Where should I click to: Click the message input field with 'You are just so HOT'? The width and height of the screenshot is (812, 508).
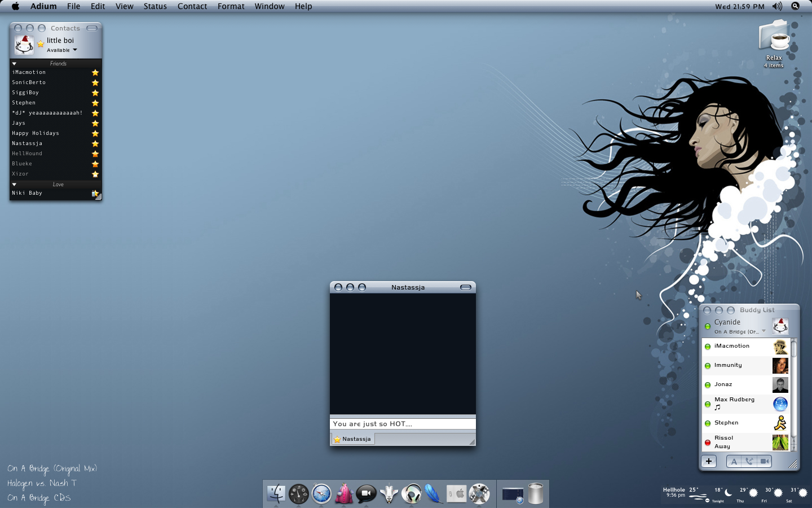[x=403, y=424]
